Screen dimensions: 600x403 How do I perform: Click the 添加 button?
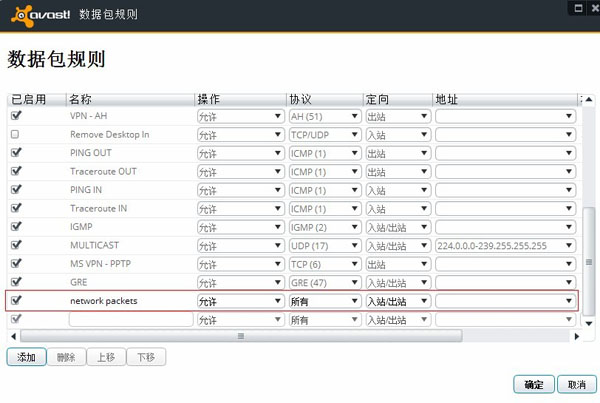tap(26, 357)
